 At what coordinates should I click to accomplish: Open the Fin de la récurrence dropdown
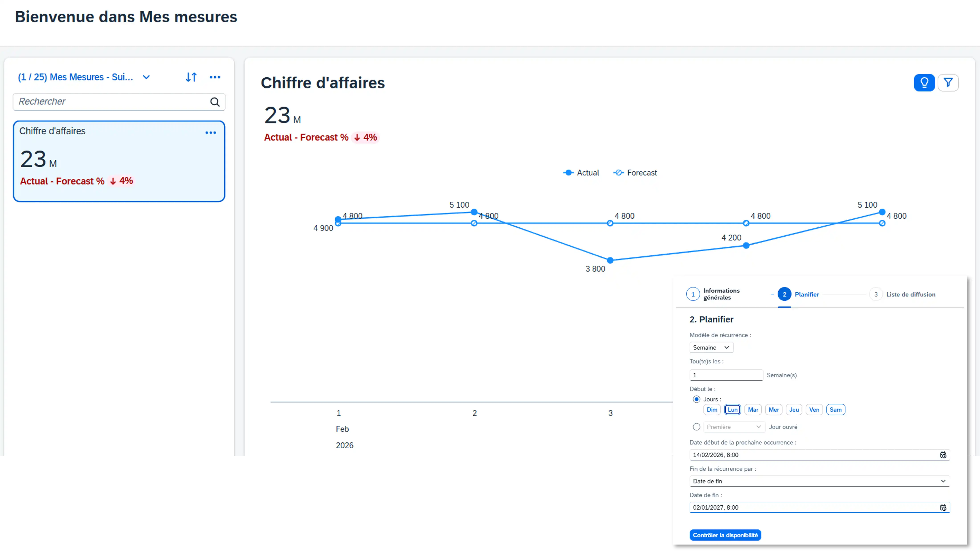point(819,481)
